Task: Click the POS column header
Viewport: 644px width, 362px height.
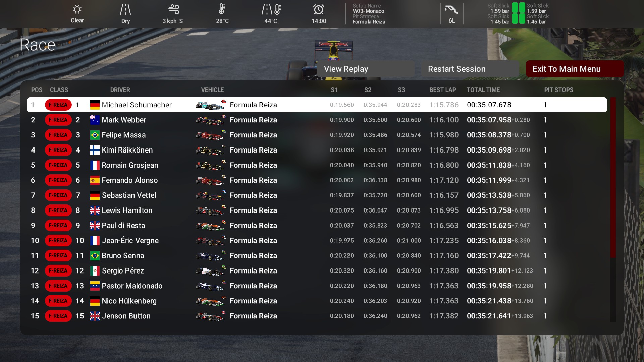Action: click(37, 90)
